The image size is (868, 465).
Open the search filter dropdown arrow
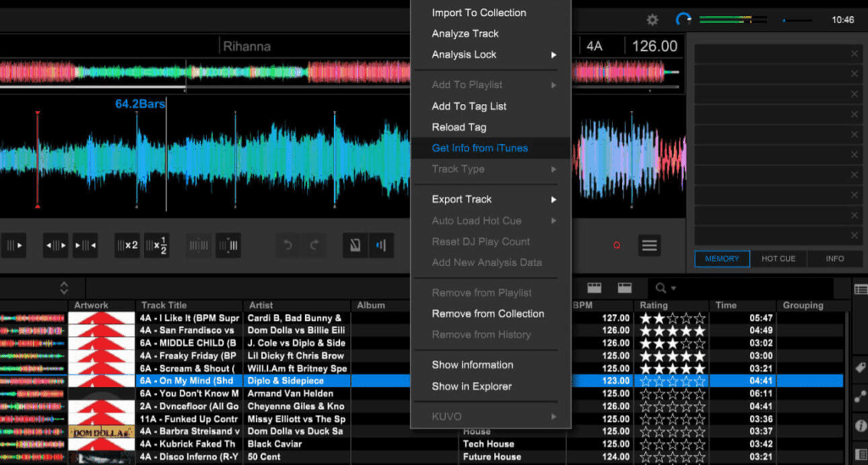click(x=674, y=289)
